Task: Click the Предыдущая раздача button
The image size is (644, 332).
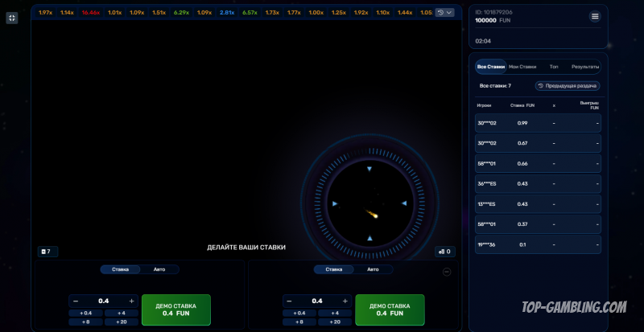Action: (568, 86)
